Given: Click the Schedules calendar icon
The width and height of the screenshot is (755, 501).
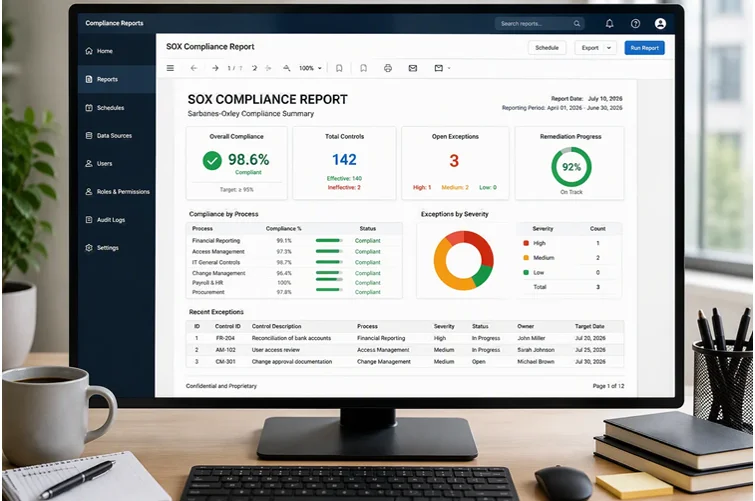Looking at the screenshot, I should pyautogui.click(x=89, y=108).
